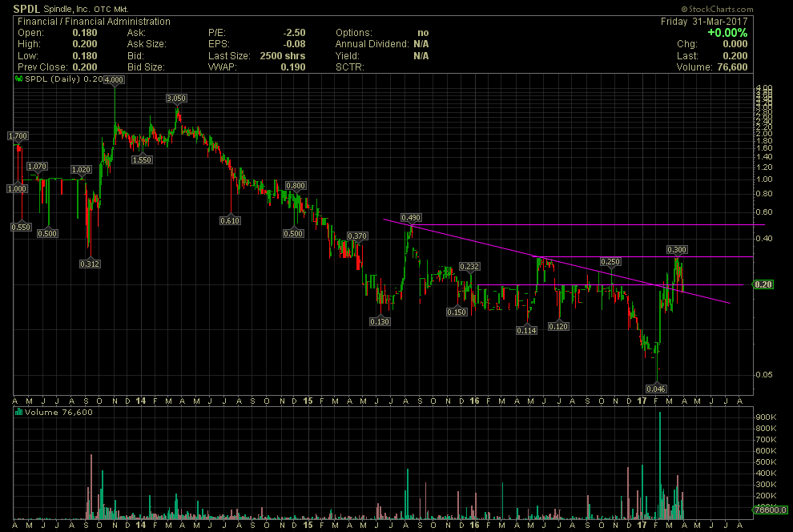The width and height of the screenshot is (793, 532).
Task: Click the OTC Mkt. exchange label
Action: [112, 9]
